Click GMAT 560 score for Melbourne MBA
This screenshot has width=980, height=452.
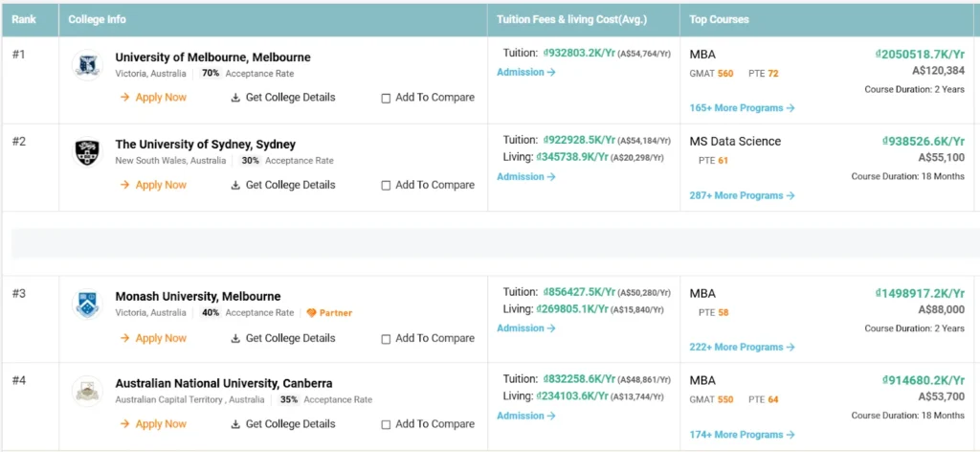pos(711,74)
